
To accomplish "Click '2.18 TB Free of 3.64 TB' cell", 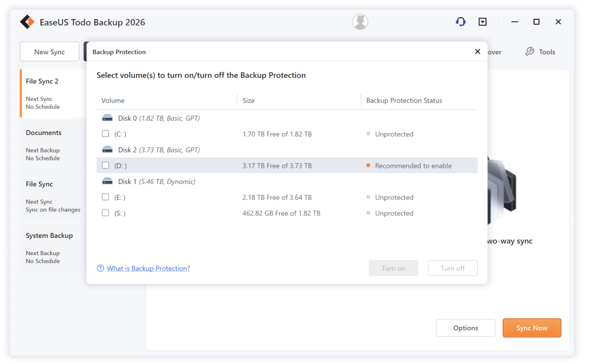I will [277, 197].
